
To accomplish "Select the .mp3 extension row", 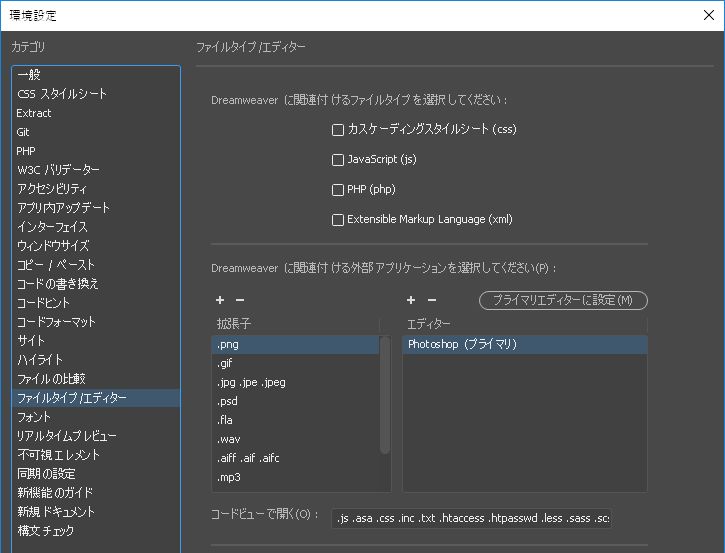I will pyautogui.click(x=295, y=477).
